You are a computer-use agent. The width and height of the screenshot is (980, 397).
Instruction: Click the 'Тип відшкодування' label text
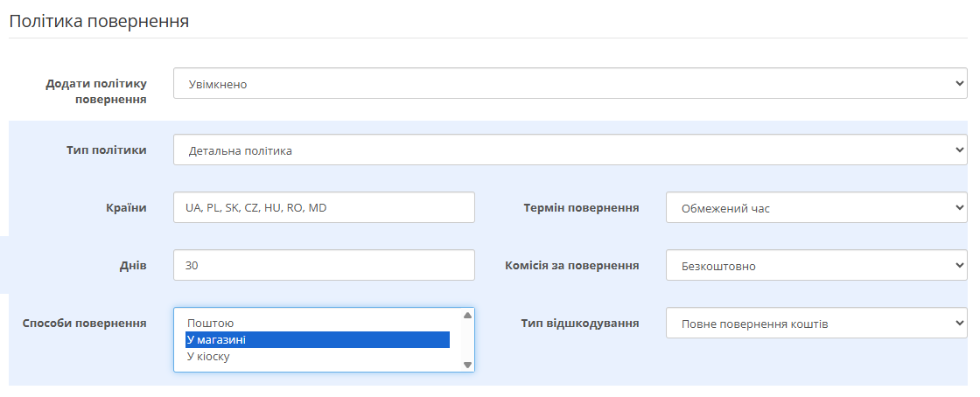579,323
